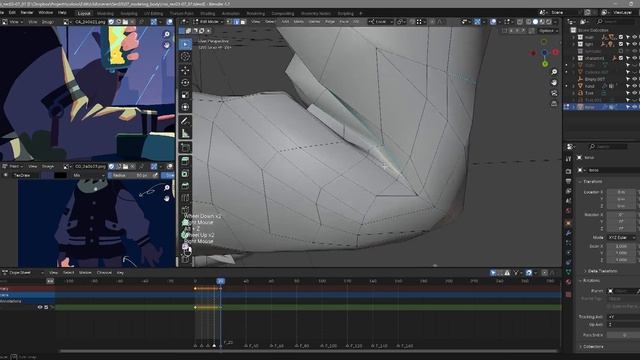Toggle X-ray display in viewport header

pyautogui.click(x=520, y=22)
